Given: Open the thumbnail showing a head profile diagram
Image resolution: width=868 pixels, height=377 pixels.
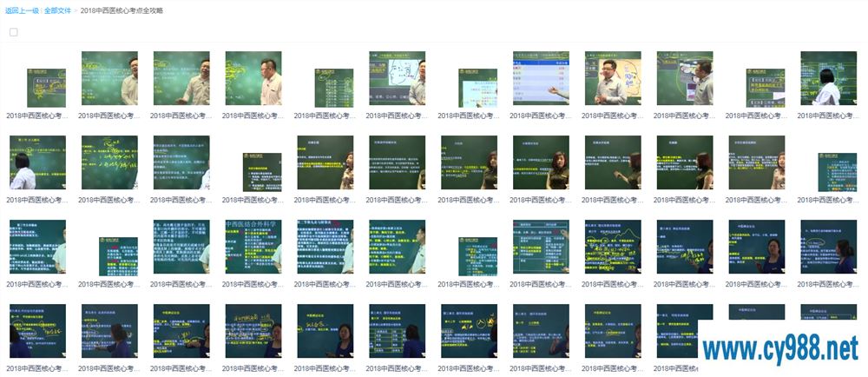Looking at the screenshot, I should pyautogui.click(x=614, y=78).
